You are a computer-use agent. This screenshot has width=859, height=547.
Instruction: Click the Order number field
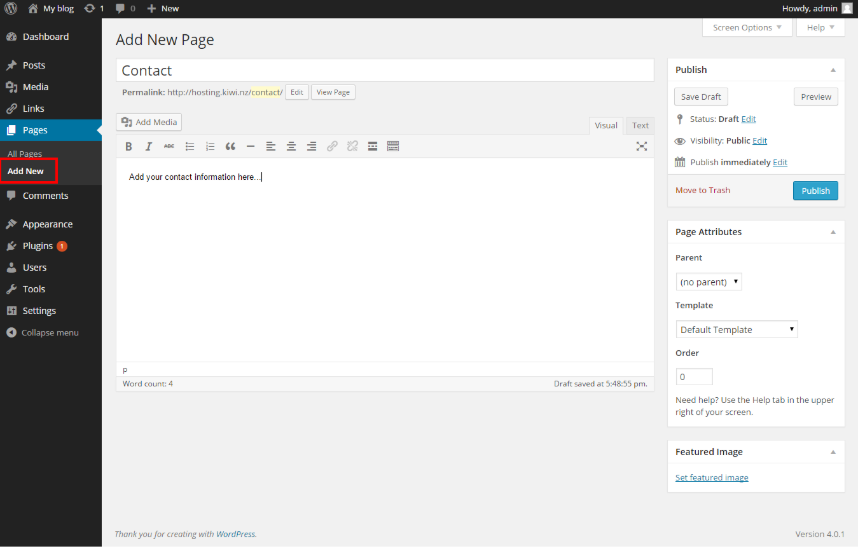(694, 377)
